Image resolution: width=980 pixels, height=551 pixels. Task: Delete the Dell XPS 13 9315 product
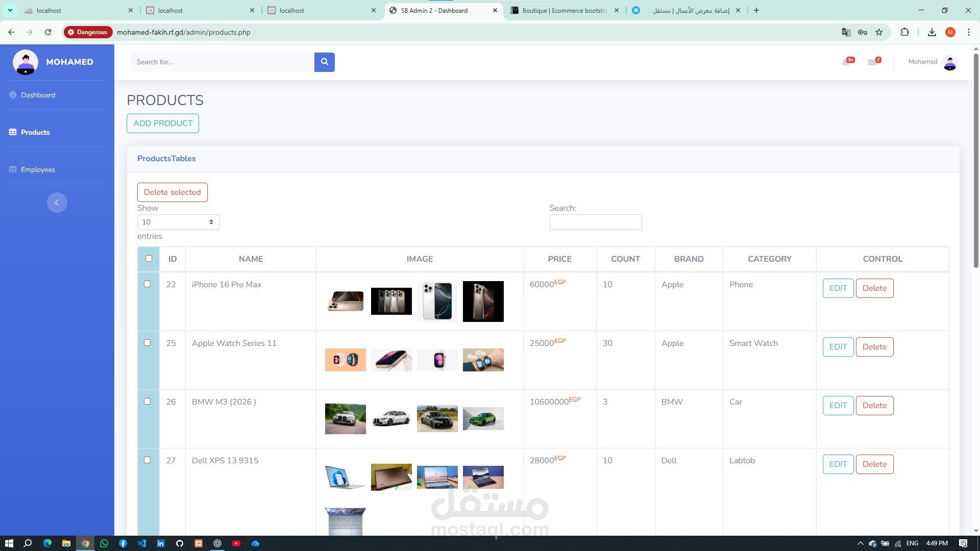pos(874,464)
